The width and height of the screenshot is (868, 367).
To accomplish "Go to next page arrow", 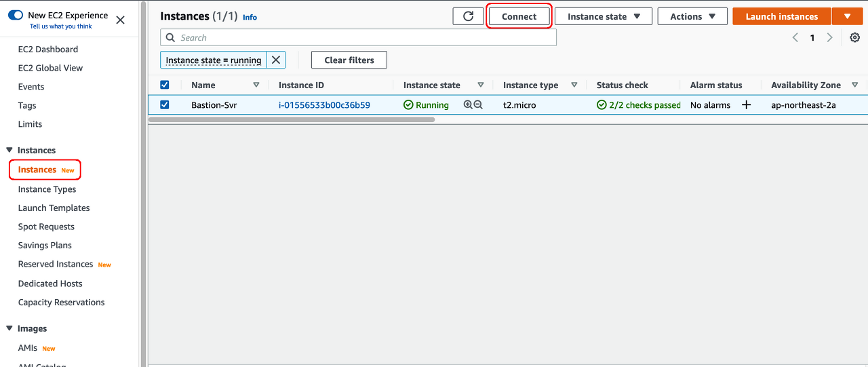I will pyautogui.click(x=829, y=38).
